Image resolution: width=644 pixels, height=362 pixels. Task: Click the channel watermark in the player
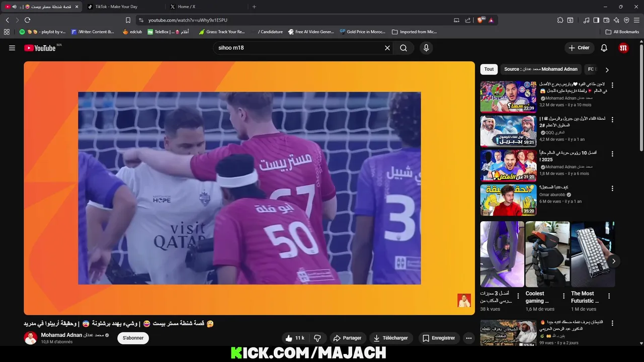point(464,301)
